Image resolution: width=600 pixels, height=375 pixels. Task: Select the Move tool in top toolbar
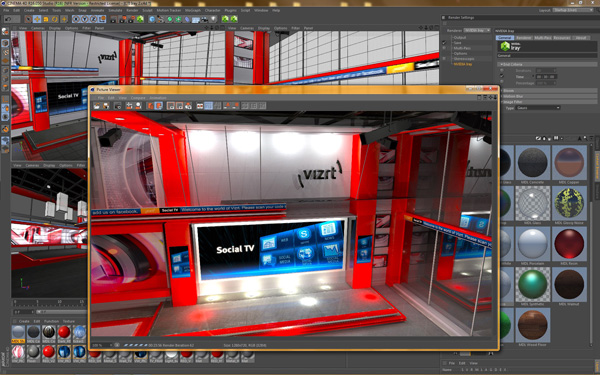coord(37,19)
